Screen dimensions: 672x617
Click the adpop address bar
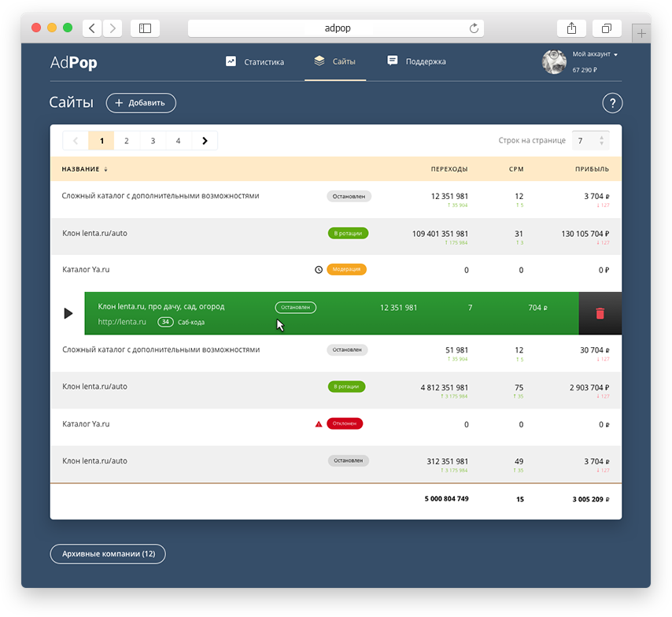click(336, 28)
